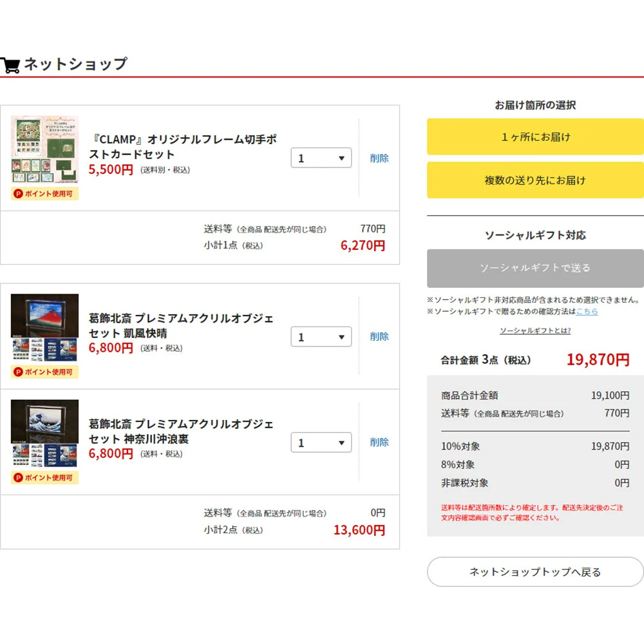Click the ポイント使用可 badge under 凱風快晴 item
The height and width of the screenshot is (644, 644).
click(x=44, y=372)
